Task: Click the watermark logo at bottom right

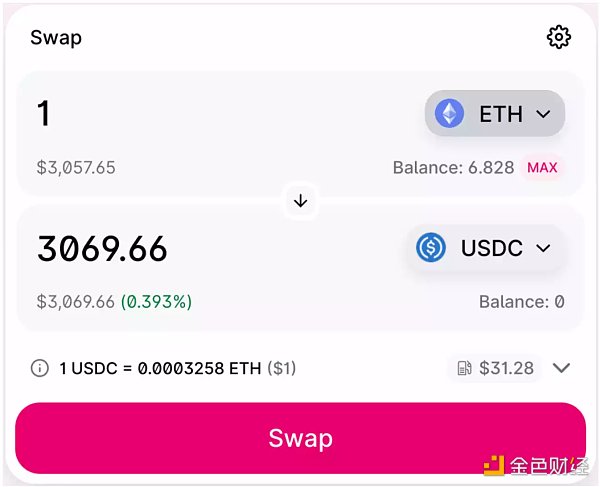Action: (x=536, y=464)
